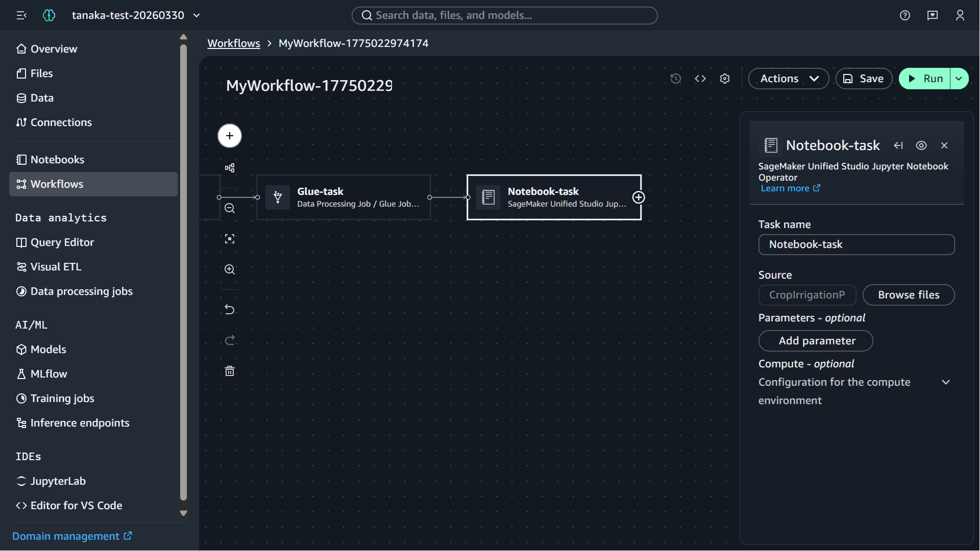Open Notebooks in the sidebar
This screenshot has height=551, width=980.
click(93, 160)
